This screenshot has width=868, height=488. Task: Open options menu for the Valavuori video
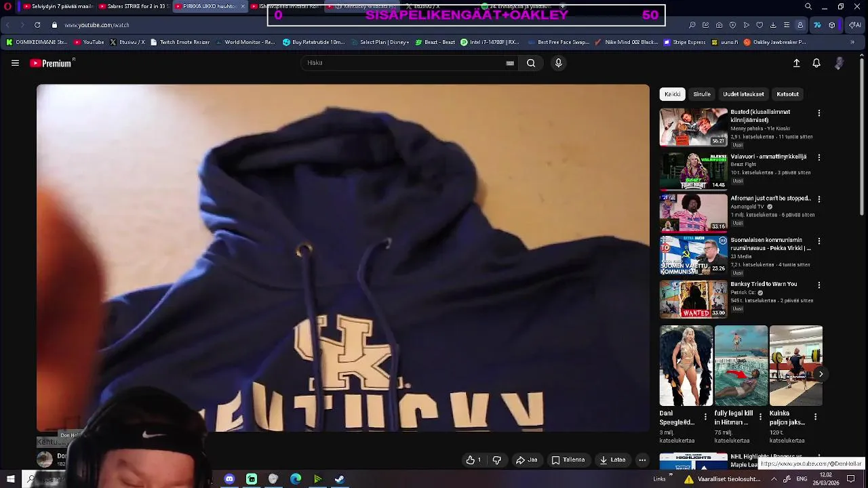click(x=819, y=157)
